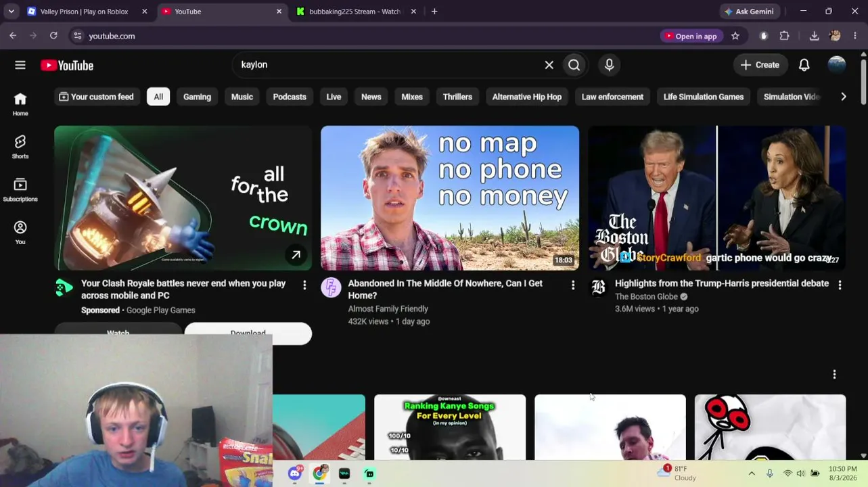This screenshot has height=487, width=868.
Task: Open Abandoned In The Middle Of Nowhere title
Action: (x=445, y=289)
